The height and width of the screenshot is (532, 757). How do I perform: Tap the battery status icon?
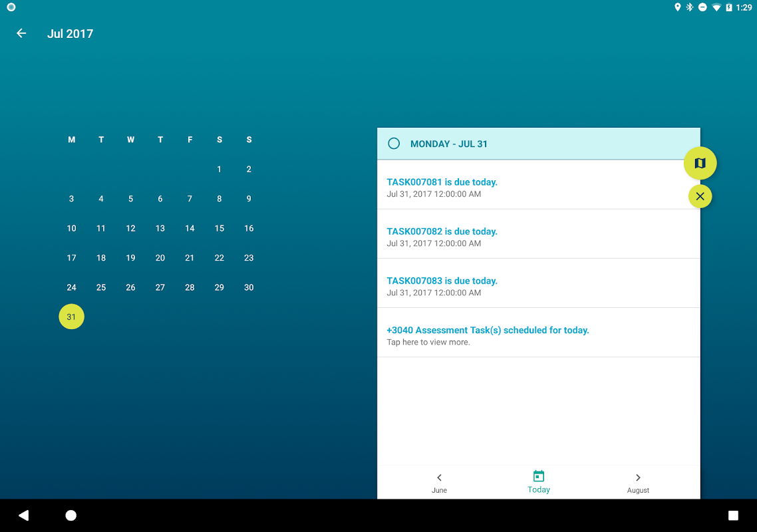pyautogui.click(x=729, y=7)
